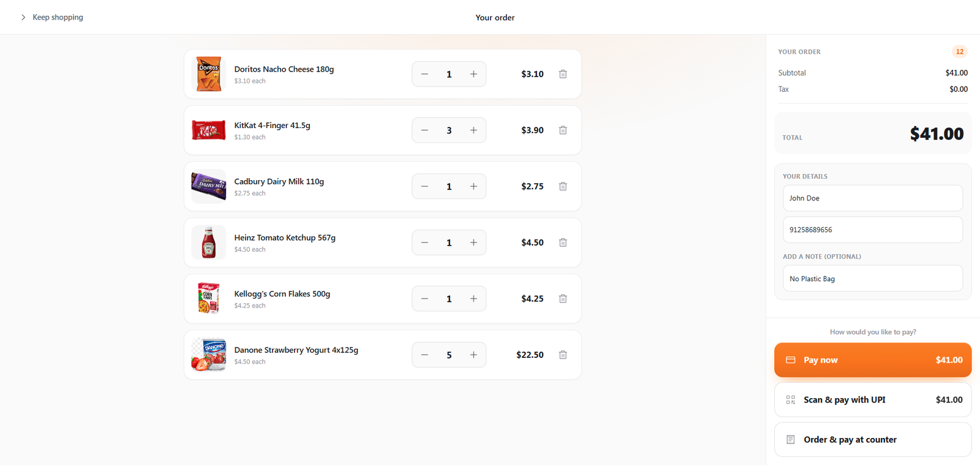Click the 'Your order' page title
980x465 pixels.
tap(495, 18)
